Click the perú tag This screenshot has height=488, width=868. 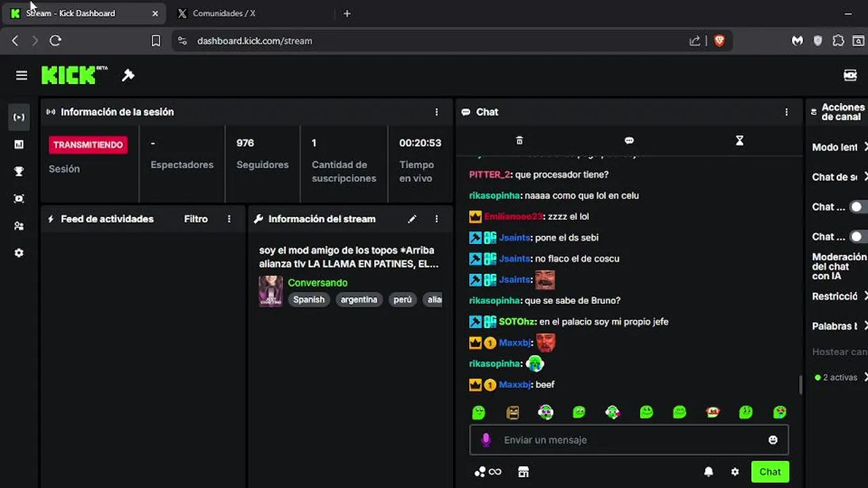[x=403, y=300]
